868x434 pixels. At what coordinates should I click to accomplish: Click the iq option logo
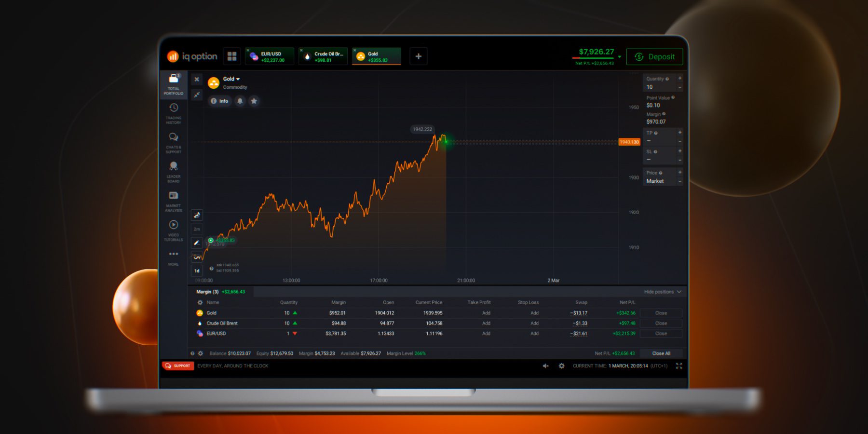coord(192,56)
